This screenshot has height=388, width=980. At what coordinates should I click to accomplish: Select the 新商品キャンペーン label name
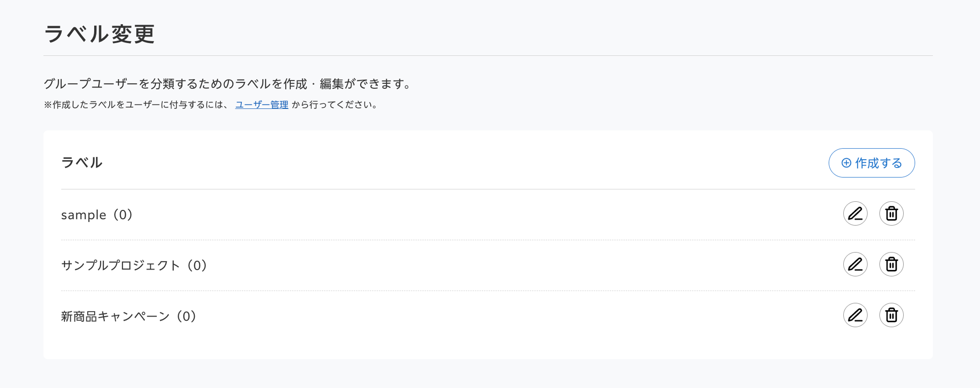pos(116,316)
